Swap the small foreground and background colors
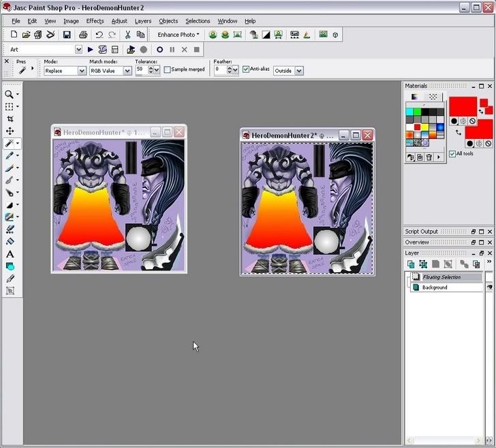The width and height of the screenshot is (496, 448). [x=481, y=111]
